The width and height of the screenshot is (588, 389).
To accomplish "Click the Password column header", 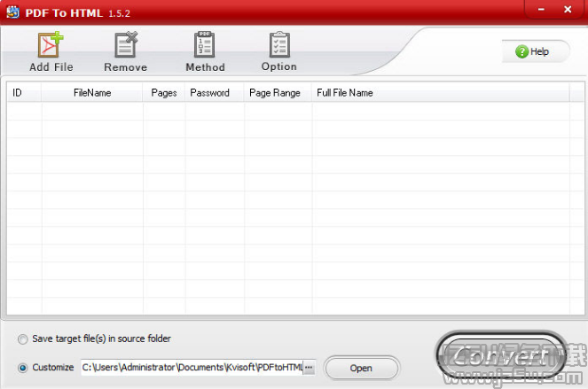I will pos(215,92).
